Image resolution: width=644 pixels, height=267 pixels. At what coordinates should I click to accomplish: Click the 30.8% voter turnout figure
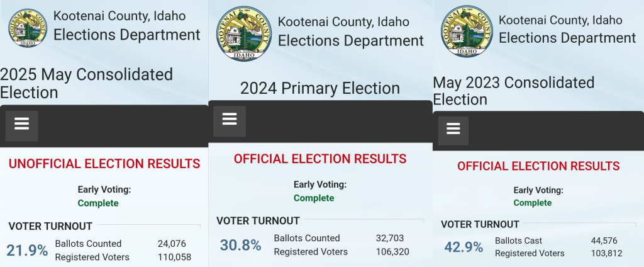240,245
